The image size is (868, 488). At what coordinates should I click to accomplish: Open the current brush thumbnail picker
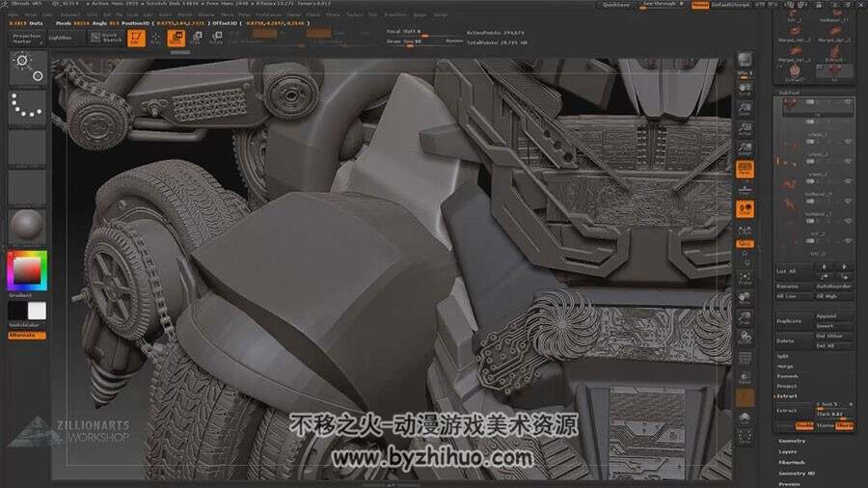(27, 68)
